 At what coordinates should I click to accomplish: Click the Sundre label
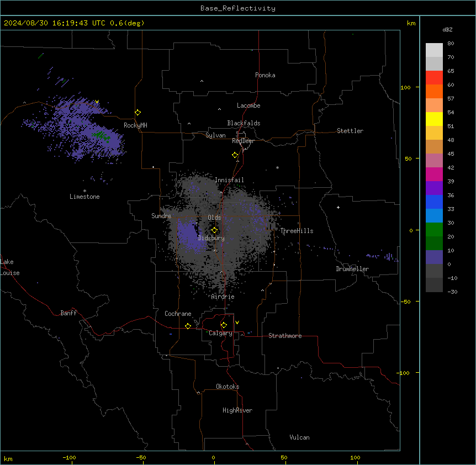tap(161, 216)
